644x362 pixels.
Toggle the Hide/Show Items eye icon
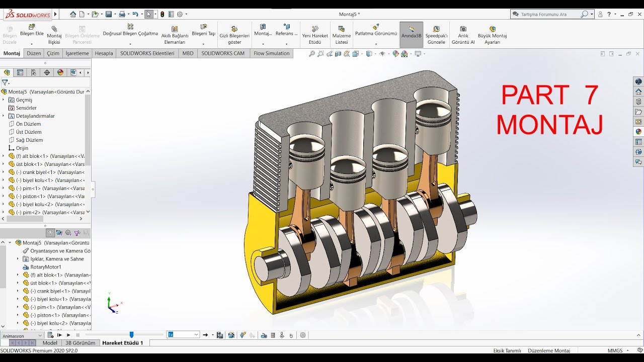383,54
